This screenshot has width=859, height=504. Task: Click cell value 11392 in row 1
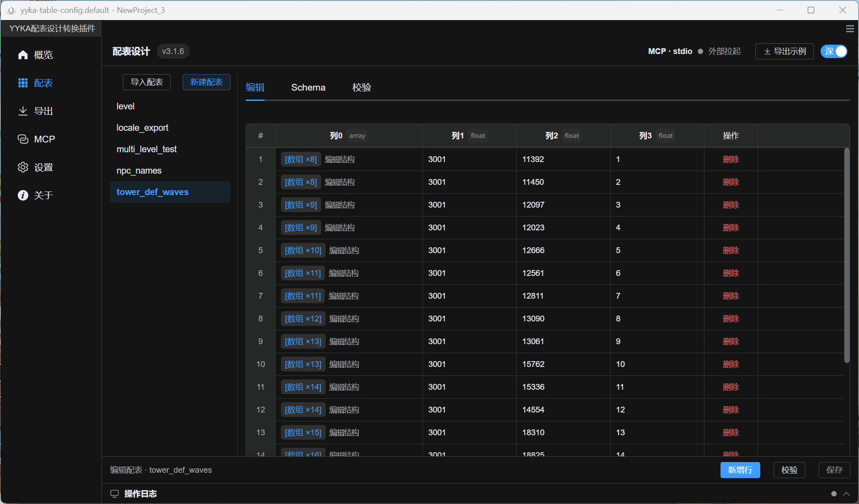tap(533, 159)
